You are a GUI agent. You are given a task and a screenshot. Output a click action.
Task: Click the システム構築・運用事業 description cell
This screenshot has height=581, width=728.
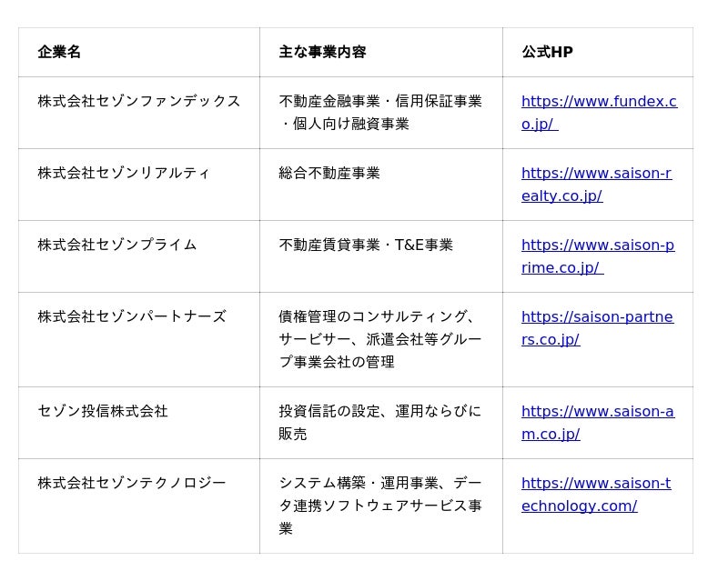click(380, 506)
